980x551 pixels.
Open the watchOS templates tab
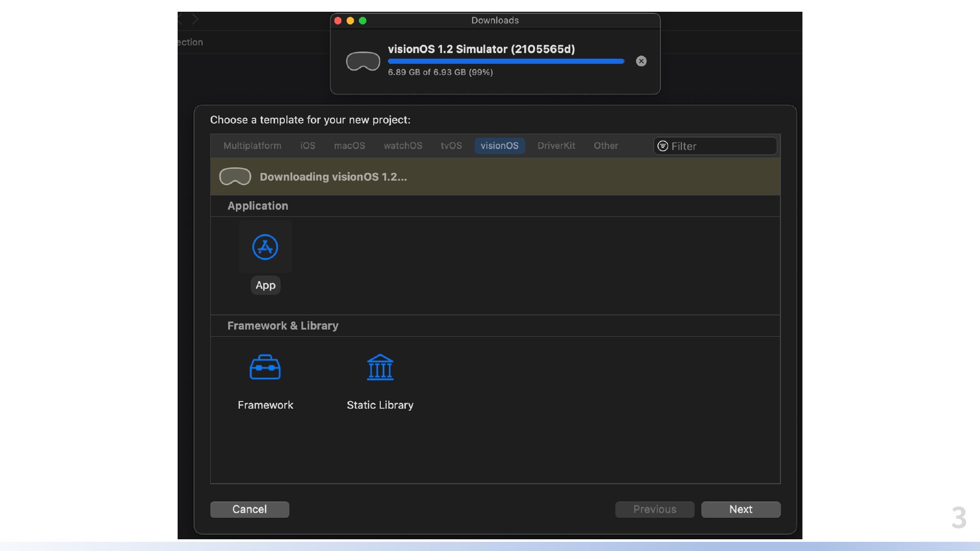pos(403,146)
